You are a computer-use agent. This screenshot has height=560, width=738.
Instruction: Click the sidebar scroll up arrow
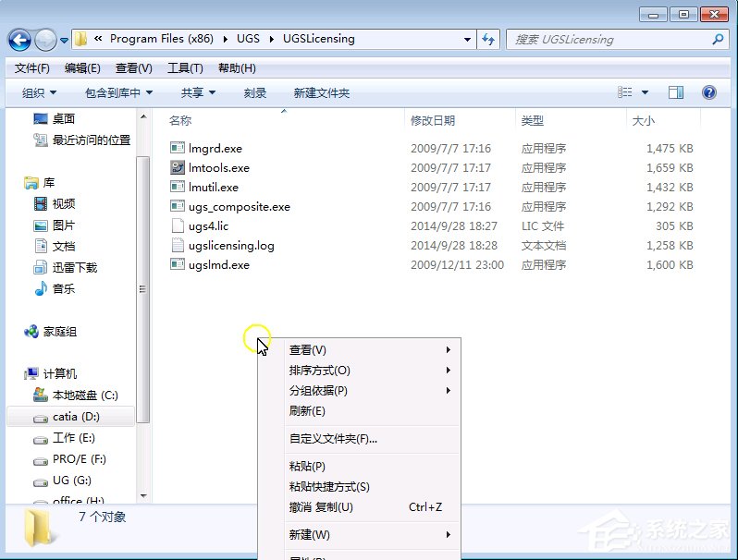click(143, 116)
